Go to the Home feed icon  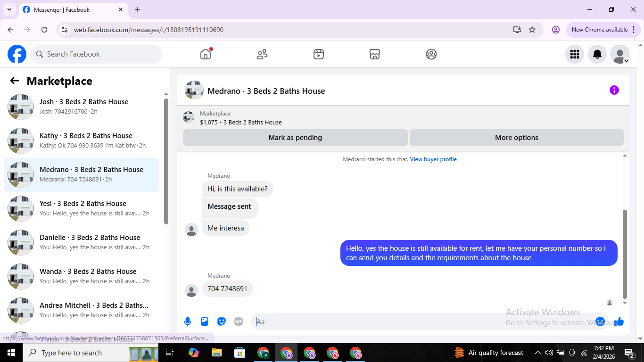pyautogui.click(x=206, y=54)
